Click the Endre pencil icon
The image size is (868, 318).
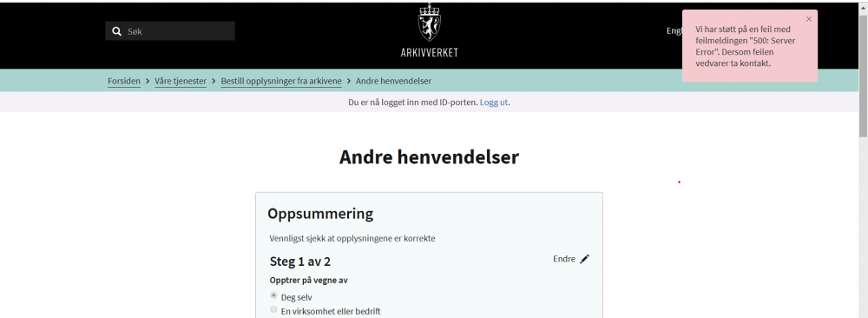[x=584, y=259]
